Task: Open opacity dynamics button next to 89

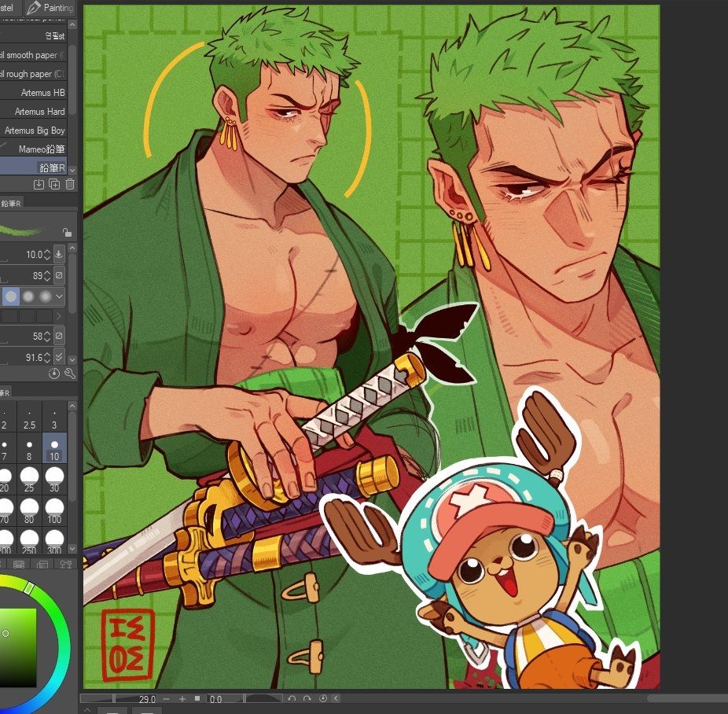Action: 59,275
